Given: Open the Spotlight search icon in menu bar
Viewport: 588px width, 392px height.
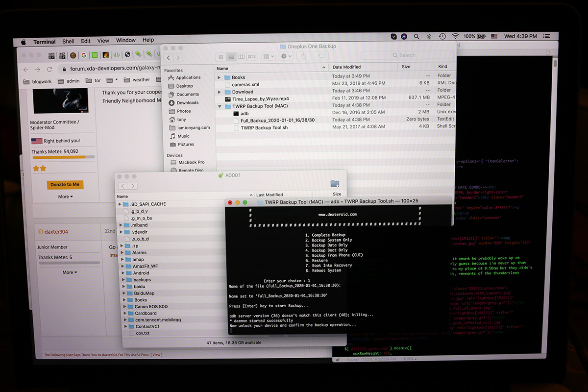Looking at the screenshot, I should (416, 36).
